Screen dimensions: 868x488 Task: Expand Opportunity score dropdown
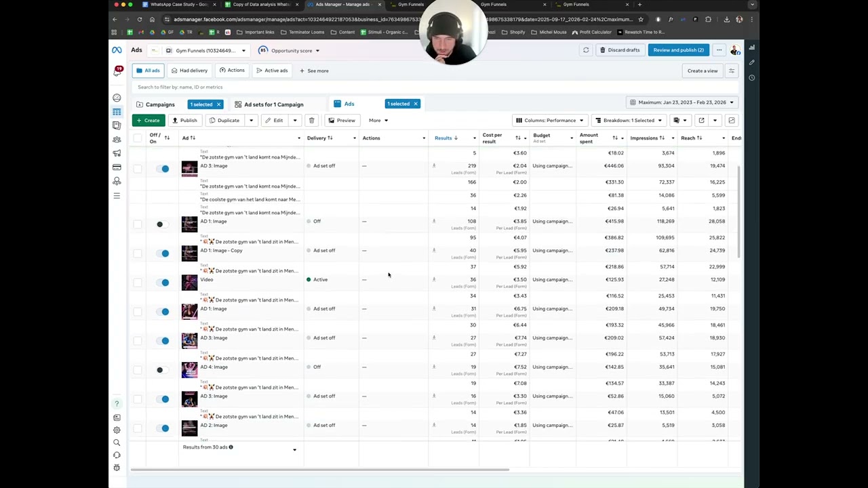click(317, 50)
